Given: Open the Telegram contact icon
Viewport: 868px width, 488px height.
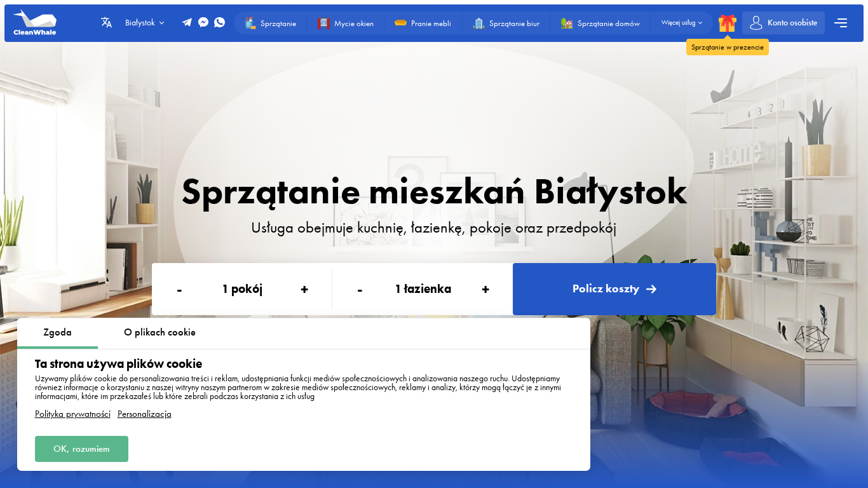Looking at the screenshot, I should pyautogui.click(x=187, y=22).
